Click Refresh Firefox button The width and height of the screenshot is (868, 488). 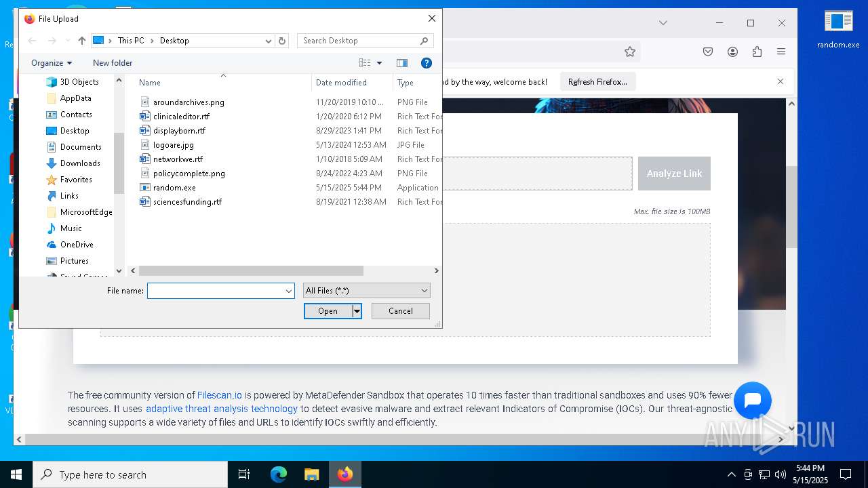pos(597,82)
